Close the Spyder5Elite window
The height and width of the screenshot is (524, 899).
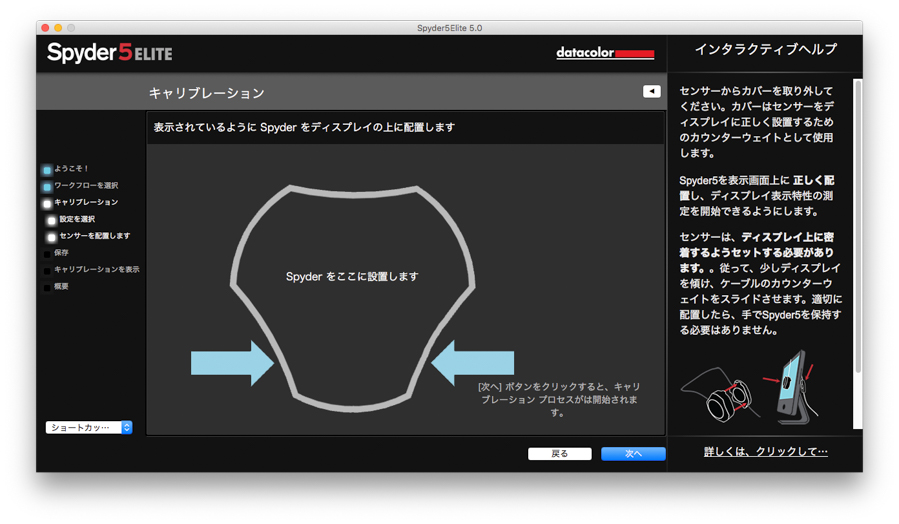tap(45, 28)
